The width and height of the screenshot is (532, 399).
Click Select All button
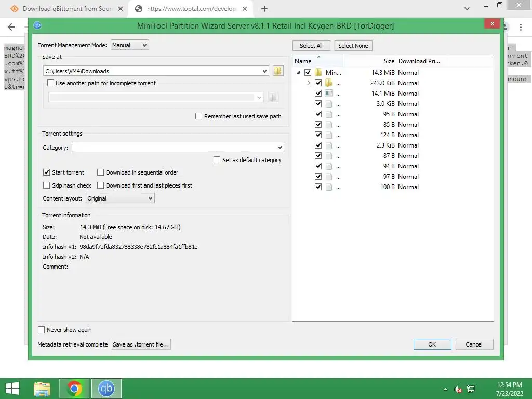tap(311, 46)
